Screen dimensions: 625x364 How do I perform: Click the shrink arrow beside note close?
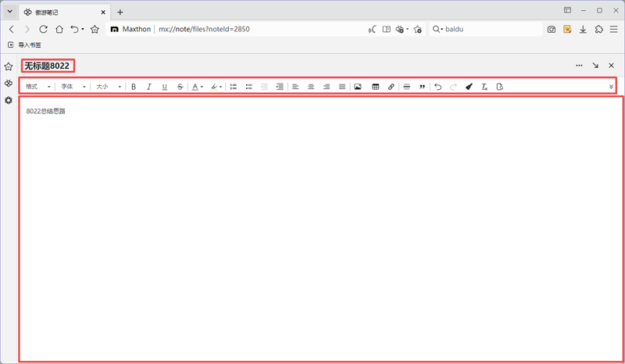[595, 66]
